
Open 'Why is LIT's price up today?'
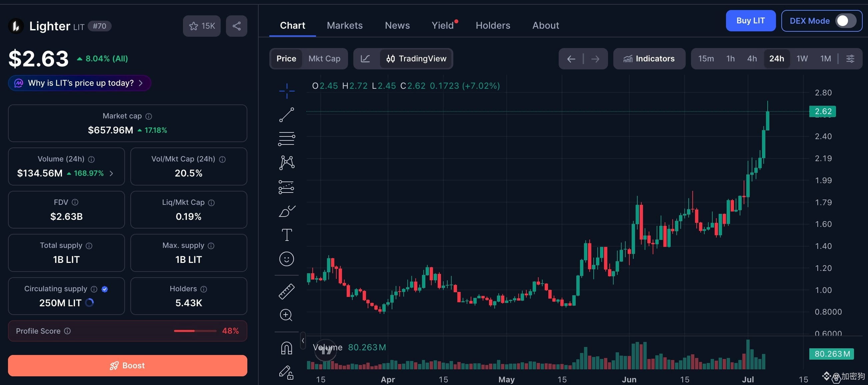[80, 83]
